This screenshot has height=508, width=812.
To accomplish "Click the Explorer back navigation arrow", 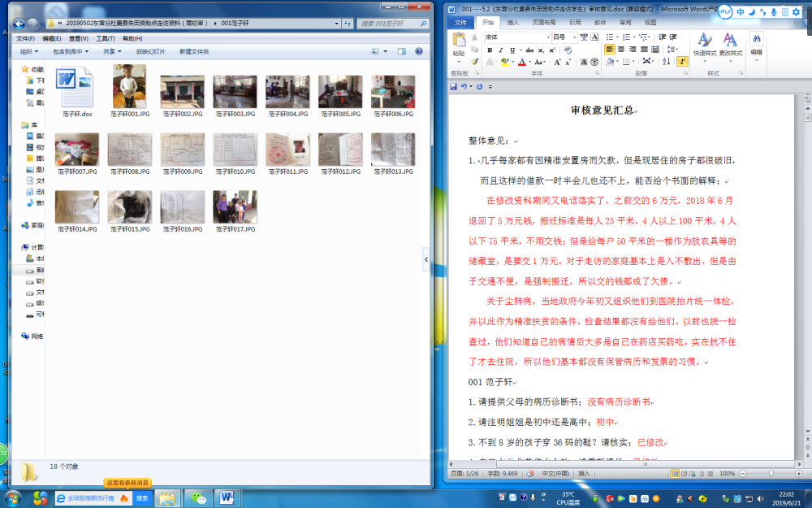I will 19,24.
